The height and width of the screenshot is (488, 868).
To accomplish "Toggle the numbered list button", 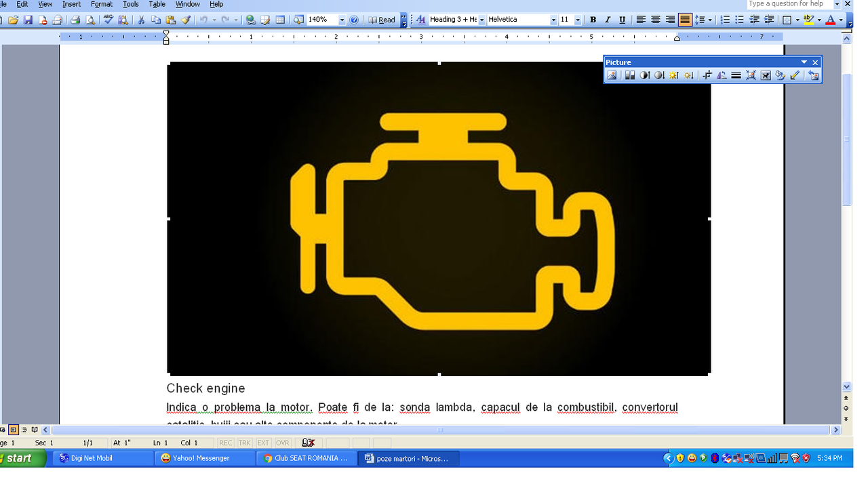I will (725, 20).
